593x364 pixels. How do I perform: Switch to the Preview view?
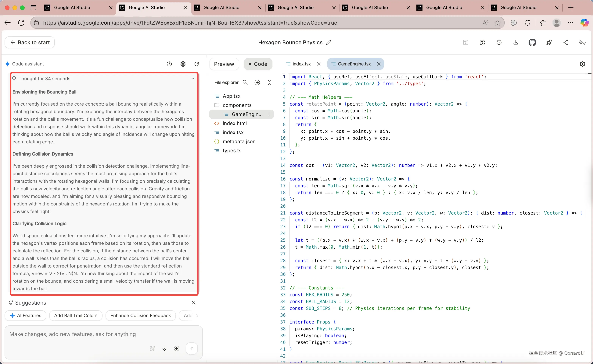[x=224, y=64]
